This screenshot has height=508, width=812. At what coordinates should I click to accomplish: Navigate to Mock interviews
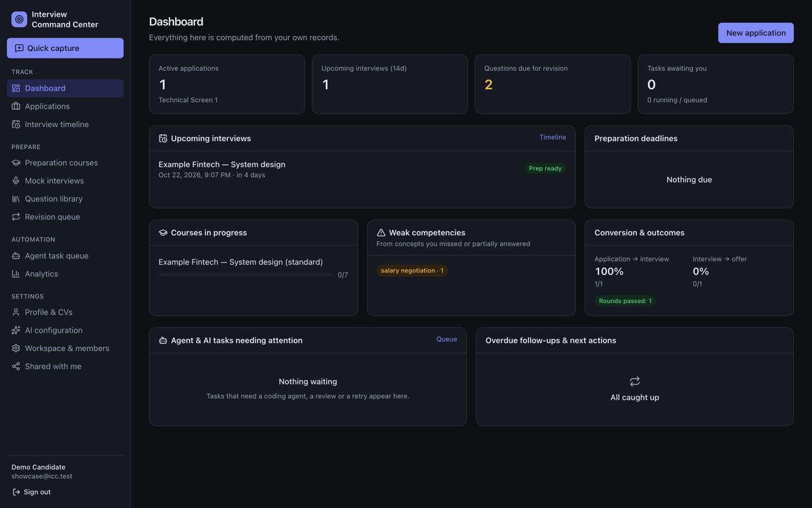[65, 181]
